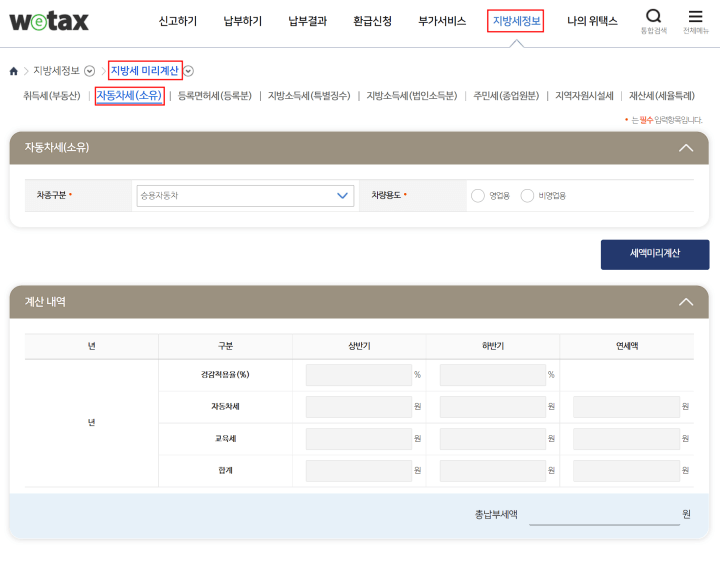Click 상반기 자동차세 field

pos(359,407)
